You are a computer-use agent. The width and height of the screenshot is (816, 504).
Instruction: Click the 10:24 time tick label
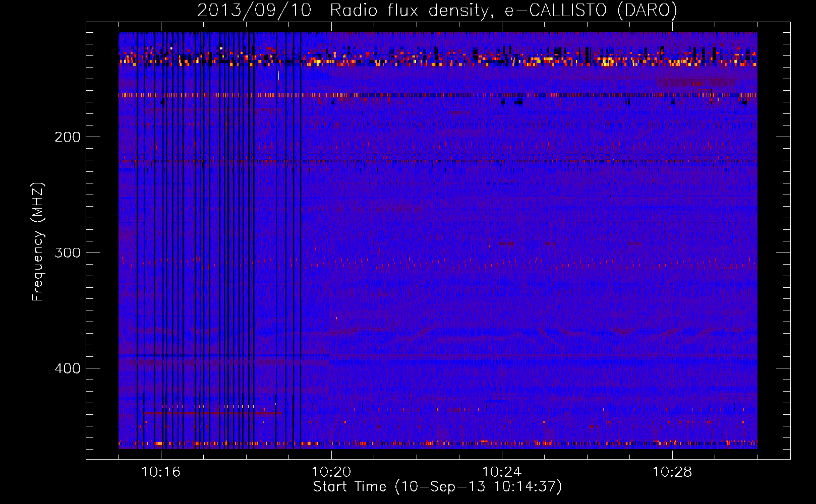pos(502,472)
